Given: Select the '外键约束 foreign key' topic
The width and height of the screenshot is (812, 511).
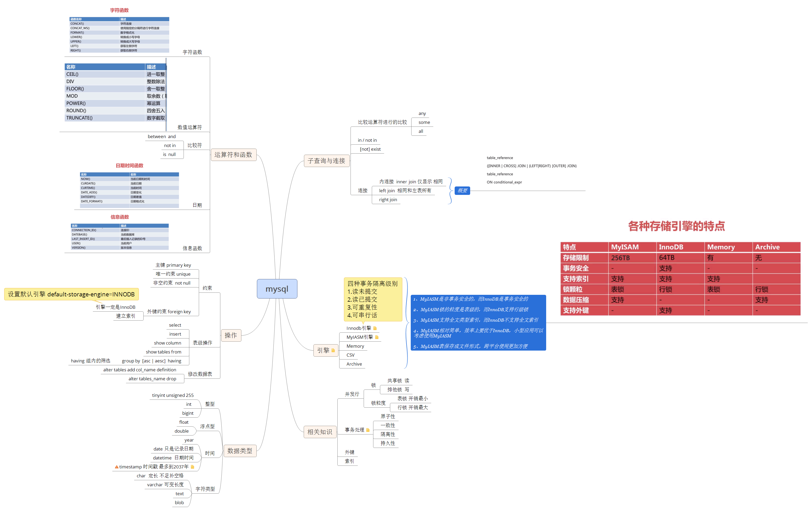Looking at the screenshot, I should [x=169, y=312].
